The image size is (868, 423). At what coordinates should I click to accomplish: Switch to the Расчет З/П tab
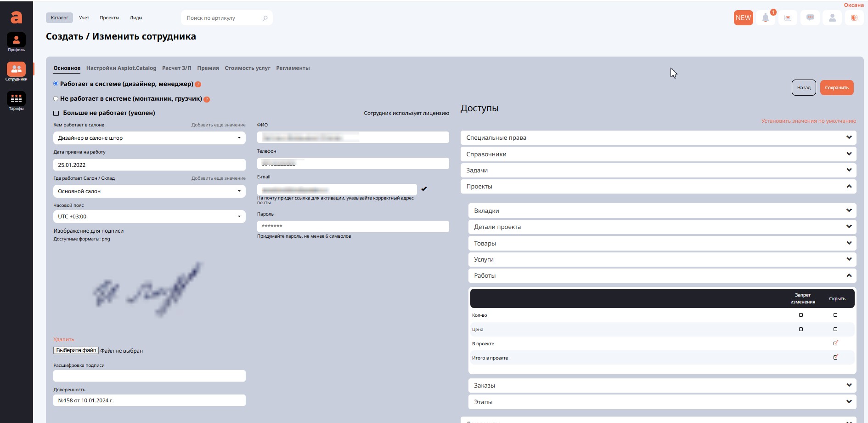pyautogui.click(x=176, y=68)
